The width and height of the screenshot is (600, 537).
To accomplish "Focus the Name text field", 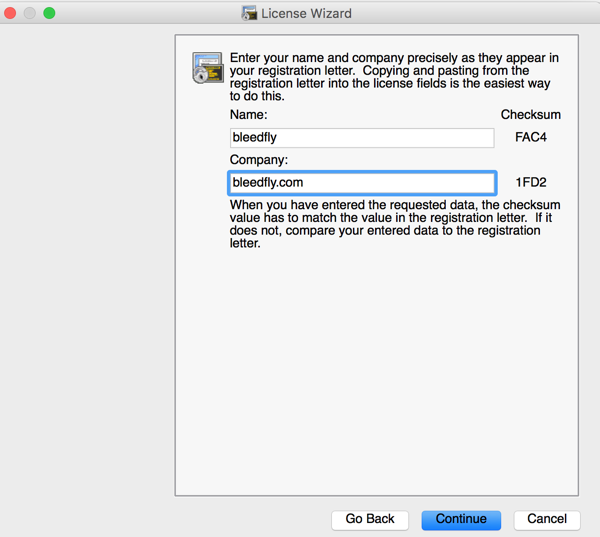I will tap(361, 138).
